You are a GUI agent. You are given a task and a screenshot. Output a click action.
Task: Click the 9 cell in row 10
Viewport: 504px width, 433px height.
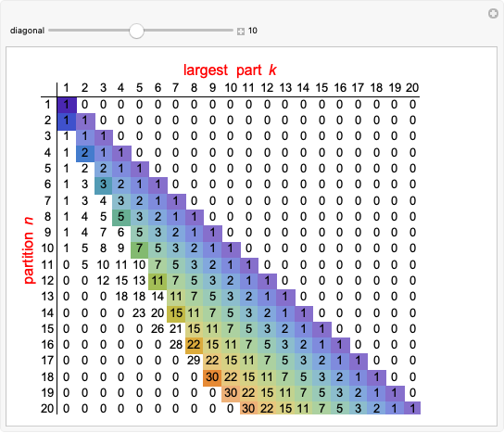[120, 249]
